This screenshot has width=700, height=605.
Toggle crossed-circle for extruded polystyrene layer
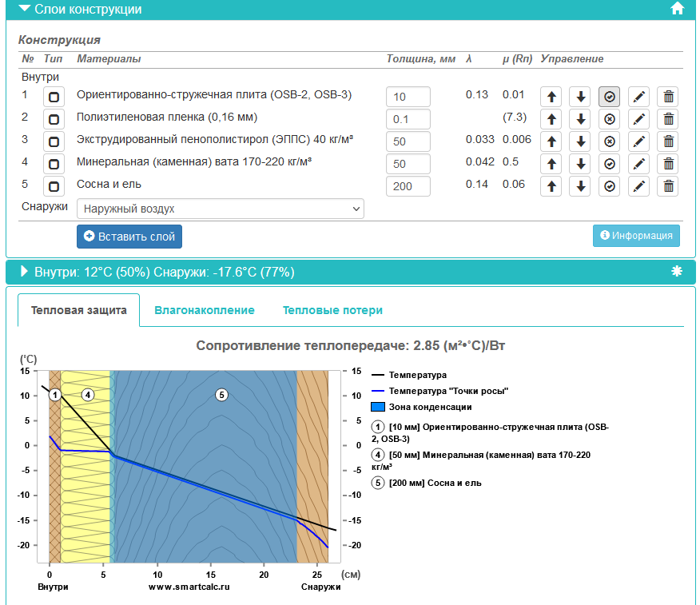pos(610,141)
